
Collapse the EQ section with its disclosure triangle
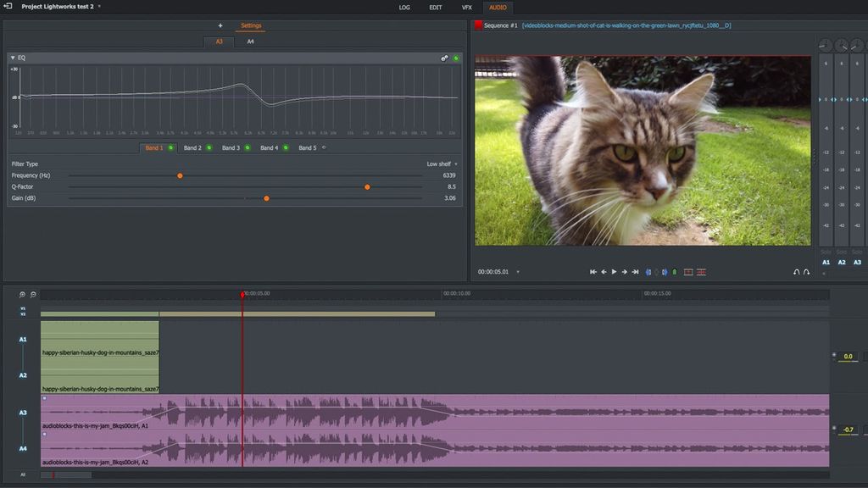click(x=12, y=57)
